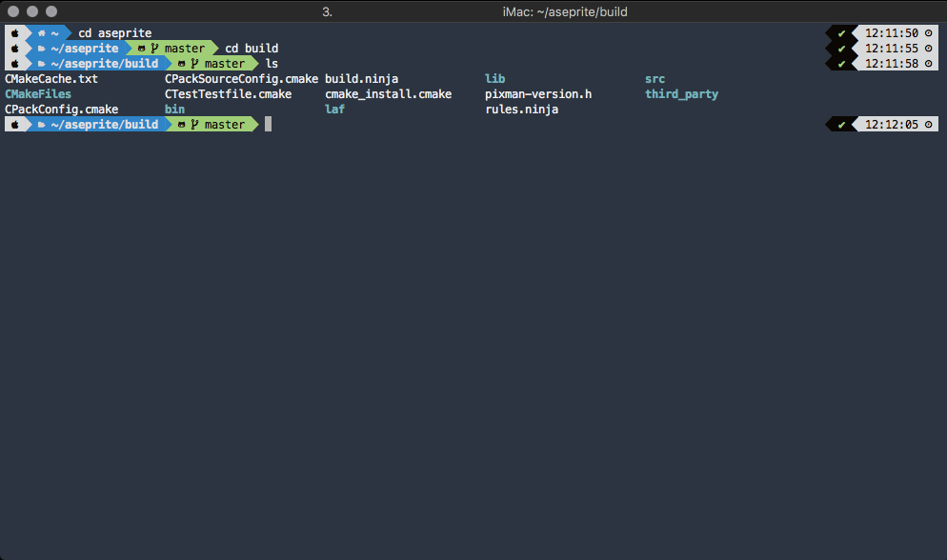The width and height of the screenshot is (947, 560).
Task: Click clock icon after 12:11:58
Action: coord(928,64)
